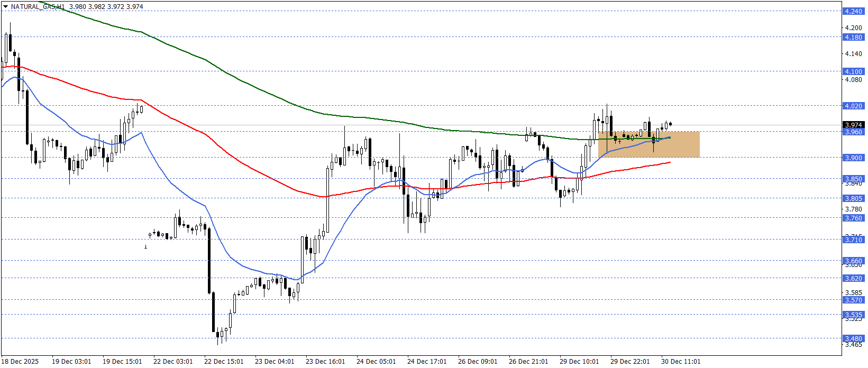Click the 3.620 price level tag
Screen dimensions: 868x368
coord(853,278)
